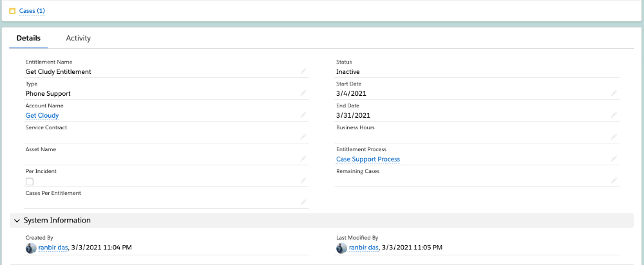Toggle the Per Incident checkbox
644x265 pixels.
(x=30, y=181)
